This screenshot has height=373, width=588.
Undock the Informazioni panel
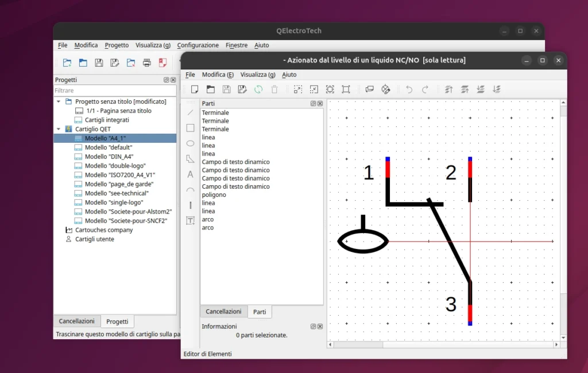click(314, 327)
